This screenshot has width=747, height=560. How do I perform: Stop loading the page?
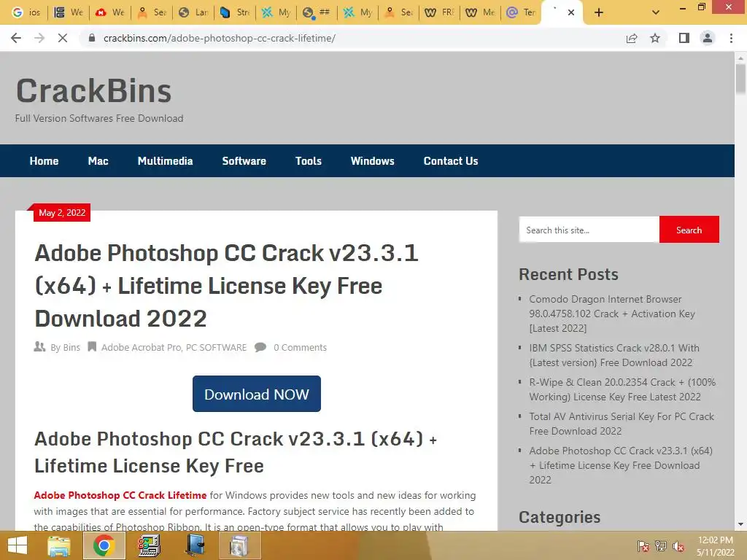pos(63,38)
